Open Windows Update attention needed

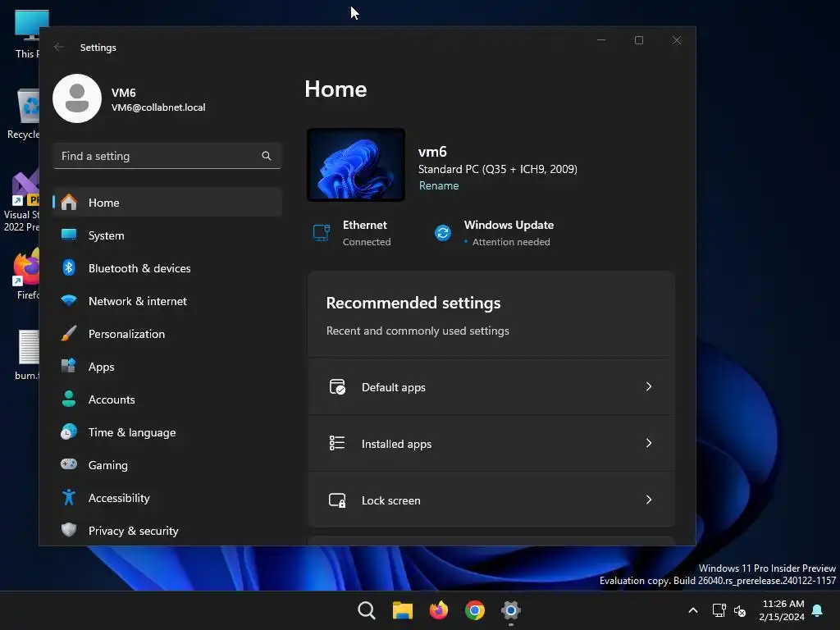(493, 233)
